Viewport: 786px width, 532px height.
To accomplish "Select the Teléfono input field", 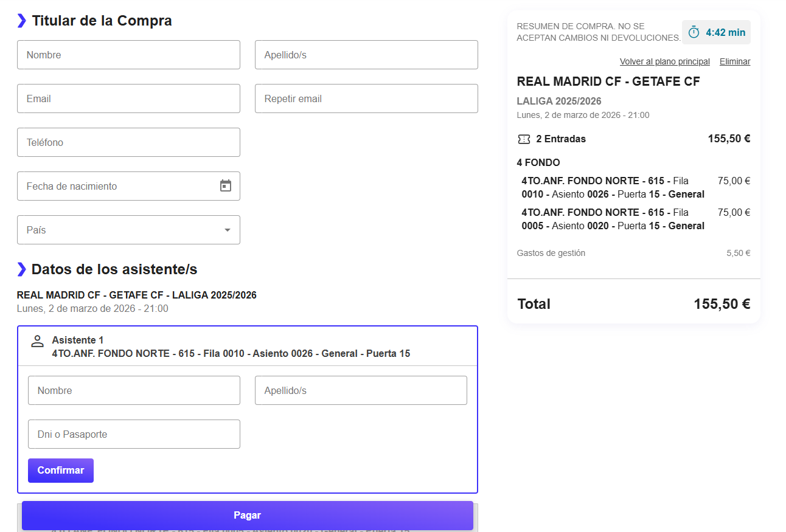I will tap(128, 142).
